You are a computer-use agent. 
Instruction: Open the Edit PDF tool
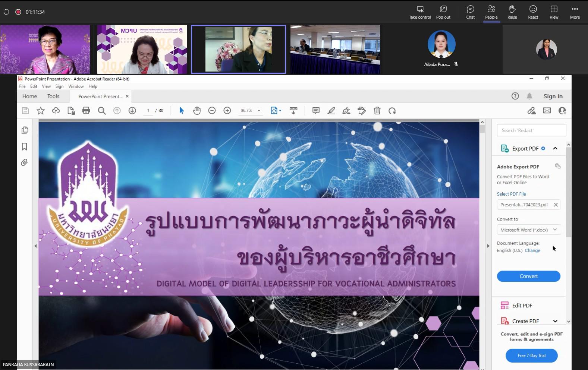(522, 306)
